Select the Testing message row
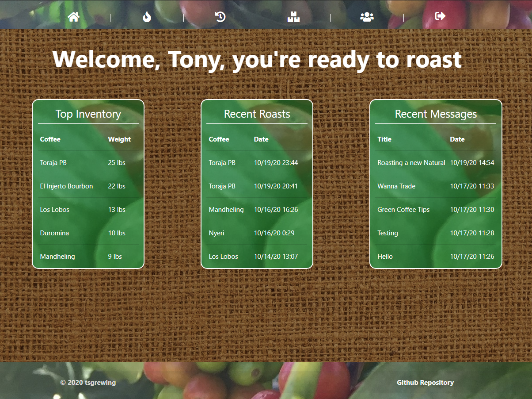Viewport: 532px width, 399px height. 388,233
